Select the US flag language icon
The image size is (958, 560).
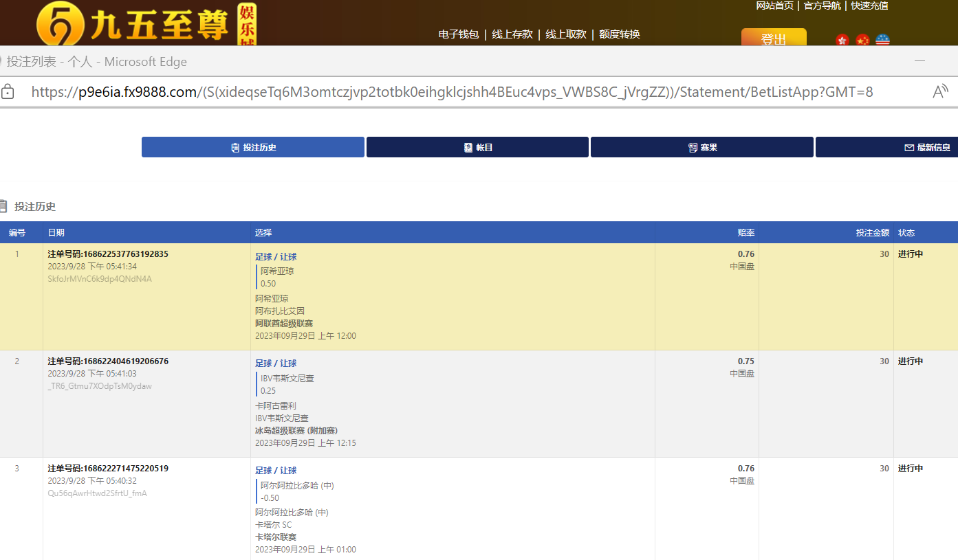(882, 41)
